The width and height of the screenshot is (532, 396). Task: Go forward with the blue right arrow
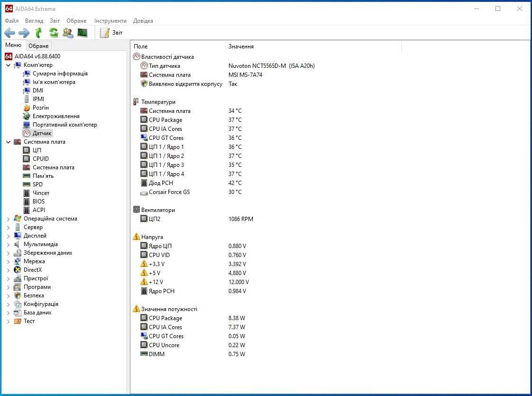(24, 33)
